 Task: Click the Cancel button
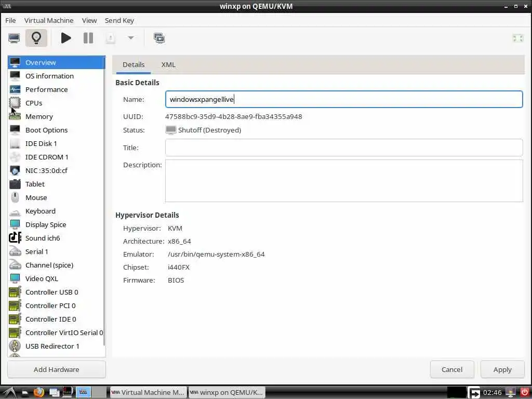452,369
